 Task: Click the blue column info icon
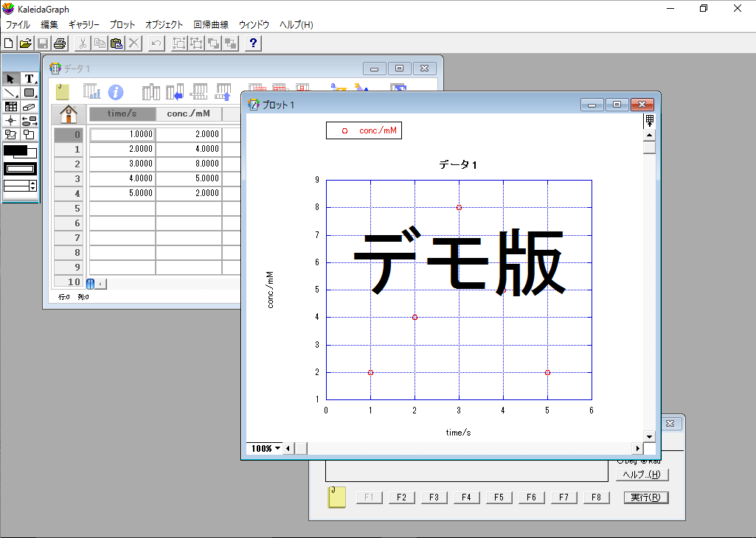point(116,92)
